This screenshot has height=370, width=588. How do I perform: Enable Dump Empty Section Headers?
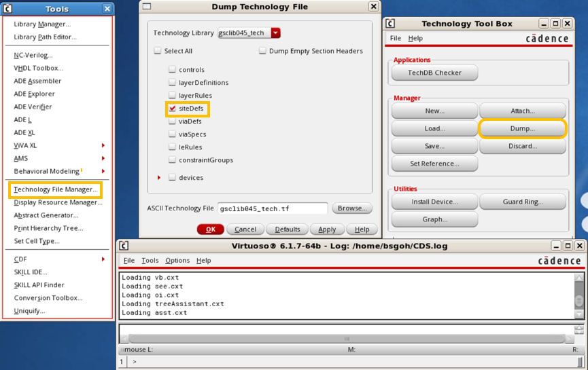click(262, 50)
